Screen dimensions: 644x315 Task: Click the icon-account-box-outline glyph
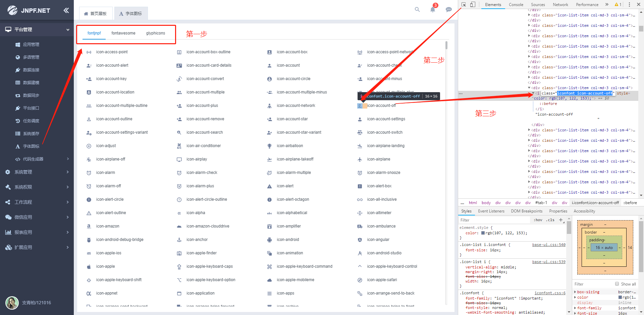point(179,52)
